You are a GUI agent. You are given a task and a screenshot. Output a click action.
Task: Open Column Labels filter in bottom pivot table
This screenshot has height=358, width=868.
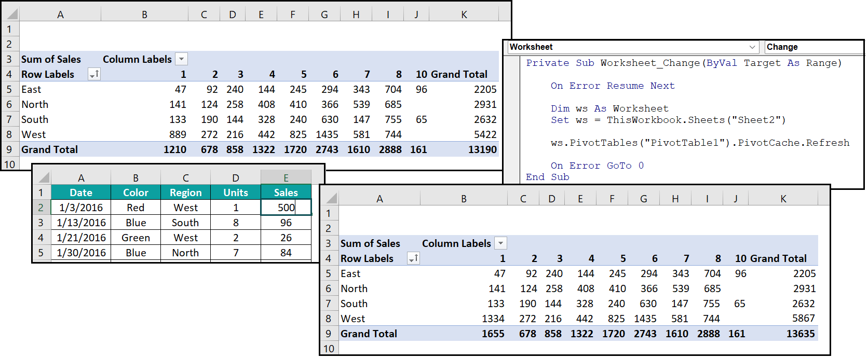(500, 243)
